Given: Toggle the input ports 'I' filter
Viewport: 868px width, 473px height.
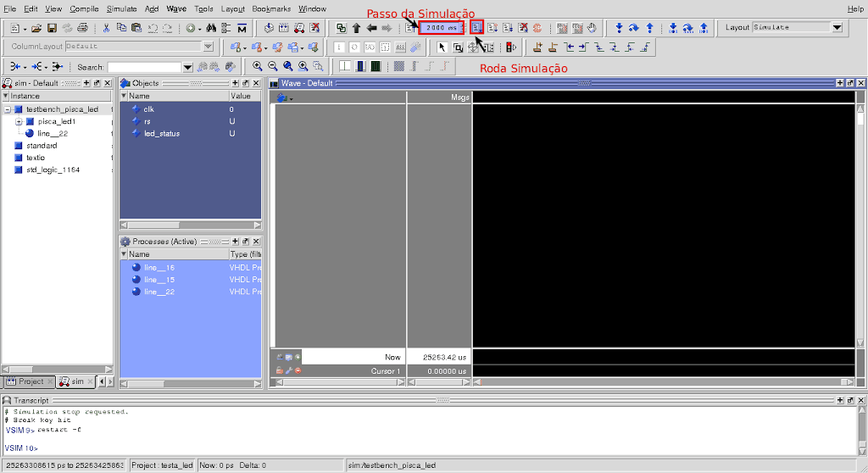Looking at the screenshot, I should click(x=339, y=47).
